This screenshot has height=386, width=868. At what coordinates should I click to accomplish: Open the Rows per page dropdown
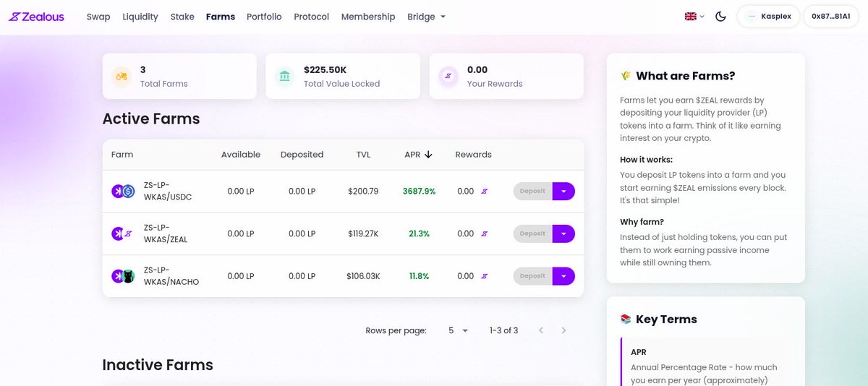[x=458, y=330]
